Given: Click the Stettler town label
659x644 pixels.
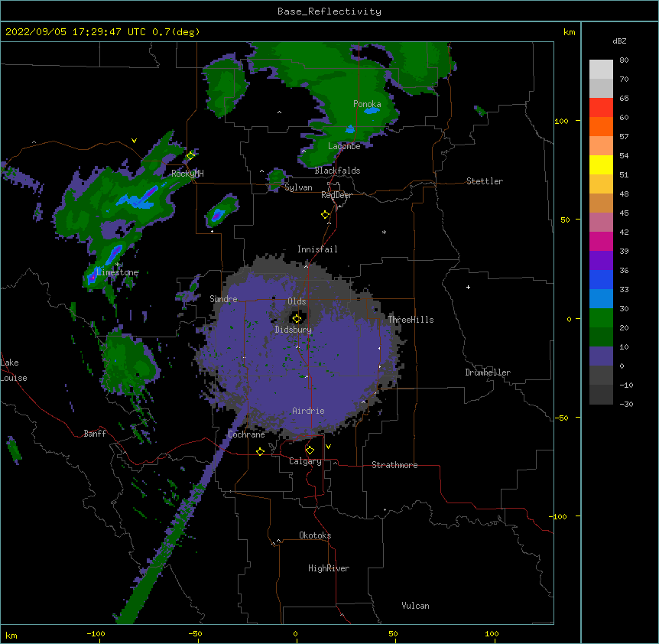Looking at the screenshot, I should tap(485, 181).
